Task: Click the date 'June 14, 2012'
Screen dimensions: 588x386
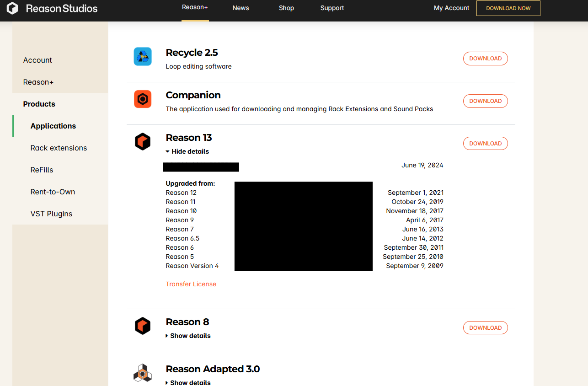Action: click(x=423, y=238)
